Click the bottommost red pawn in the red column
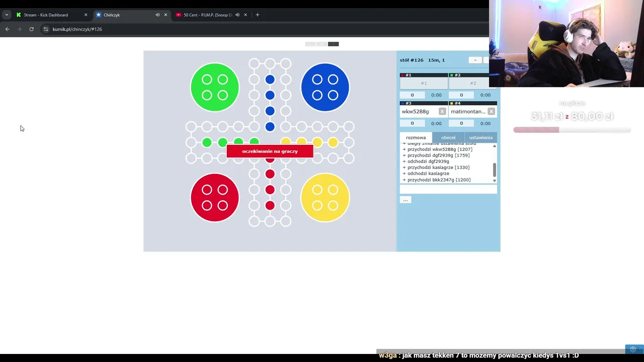 (x=270, y=205)
